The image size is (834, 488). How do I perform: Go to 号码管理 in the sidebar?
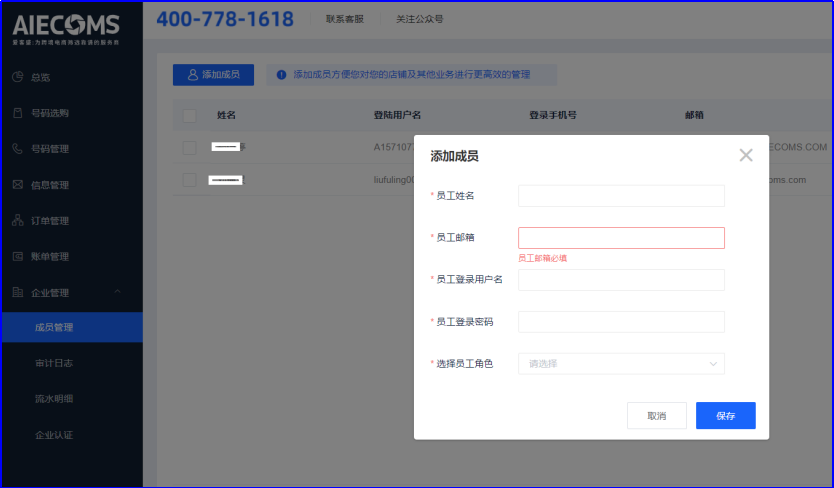pyautogui.click(x=50, y=149)
